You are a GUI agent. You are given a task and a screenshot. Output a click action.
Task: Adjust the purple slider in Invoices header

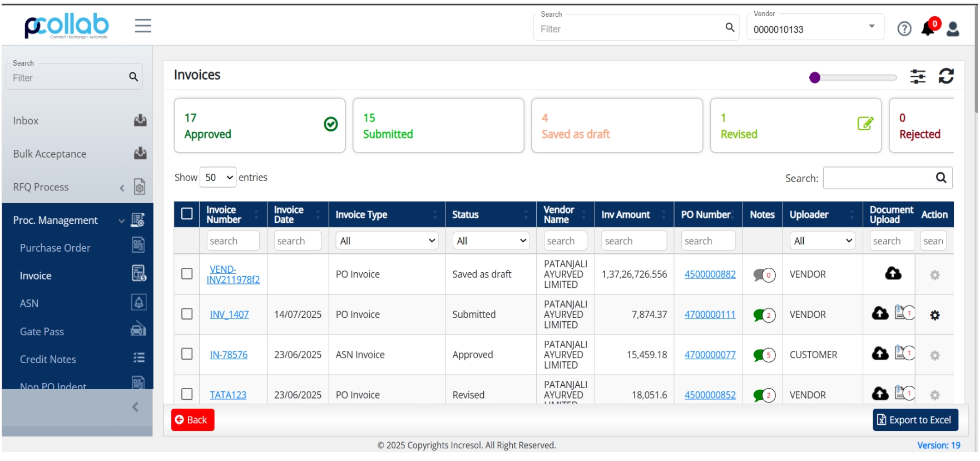pos(815,77)
